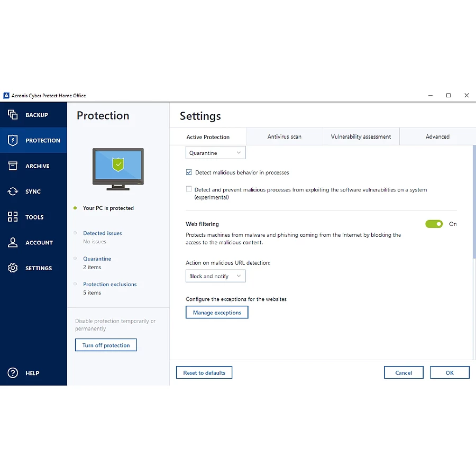Open the Archive box icon

click(13, 166)
